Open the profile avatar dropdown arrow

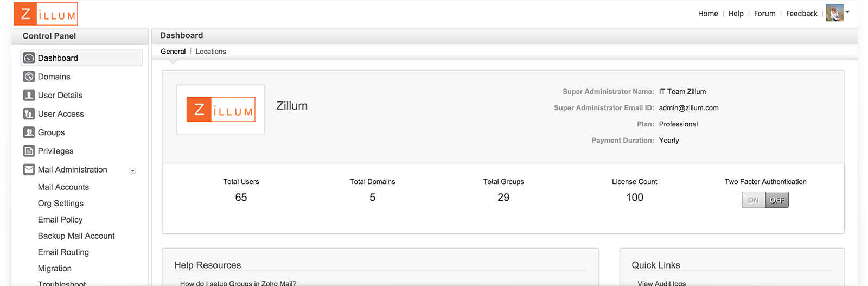pyautogui.click(x=847, y=12)
